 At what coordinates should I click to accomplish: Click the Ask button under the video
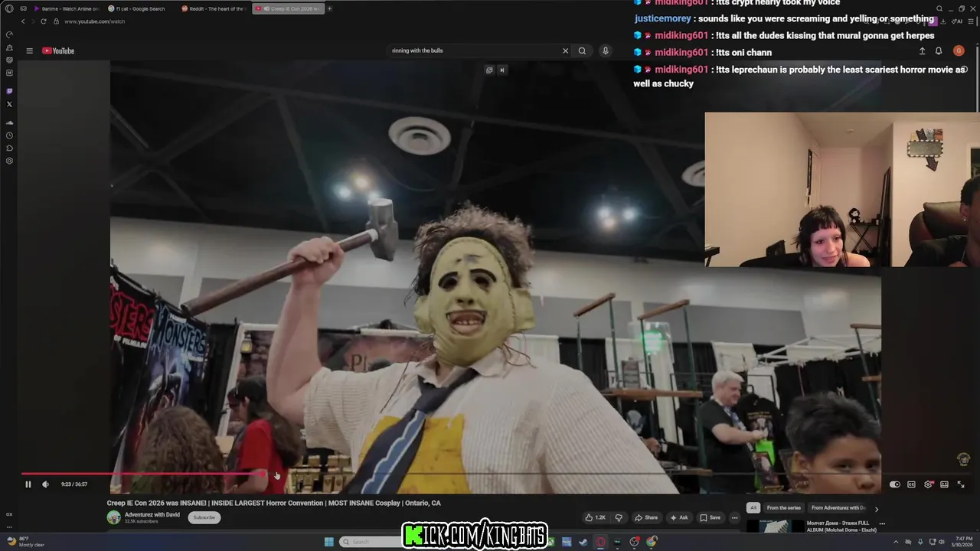(x=679, y=517)
